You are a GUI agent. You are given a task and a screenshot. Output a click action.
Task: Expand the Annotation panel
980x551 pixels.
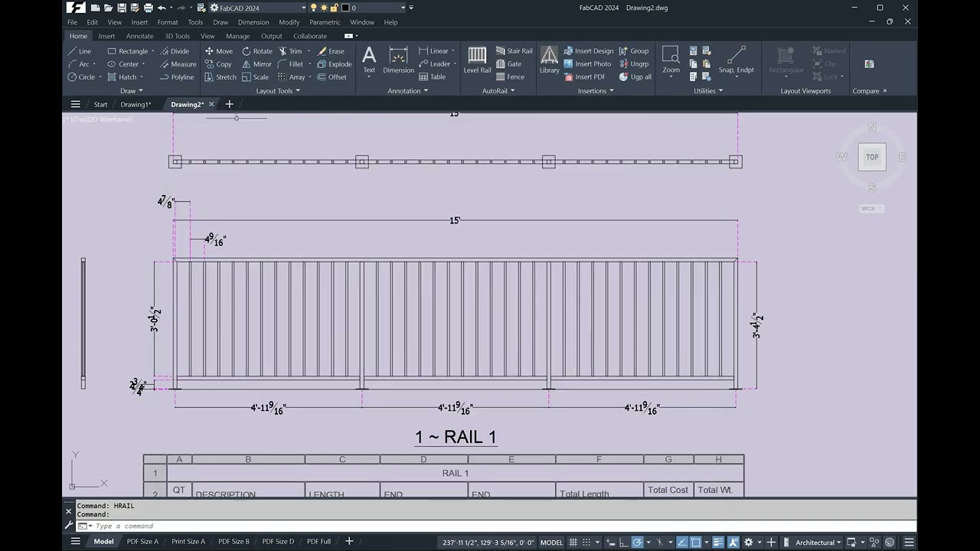pyautogui.click(x=407, y=91)
